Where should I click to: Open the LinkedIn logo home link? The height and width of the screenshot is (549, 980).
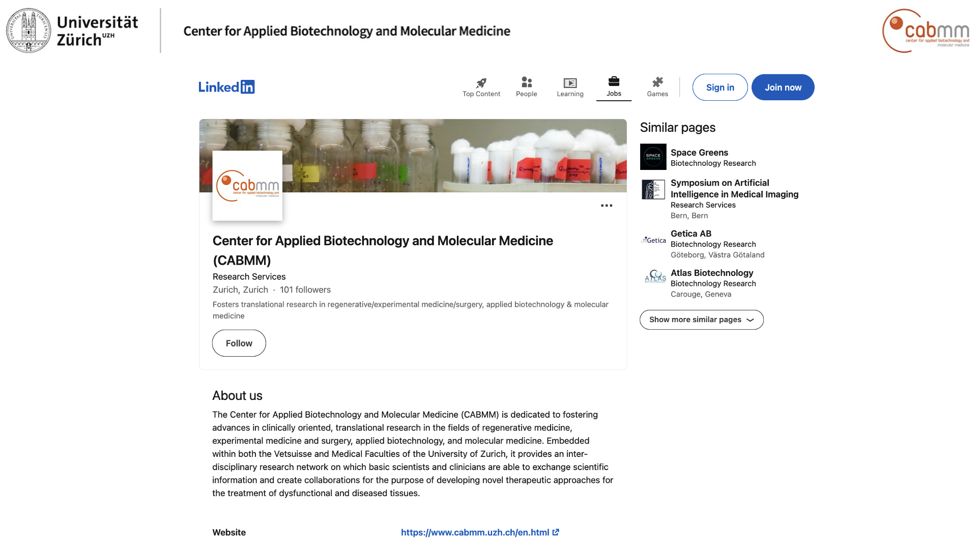pos(226,87)
